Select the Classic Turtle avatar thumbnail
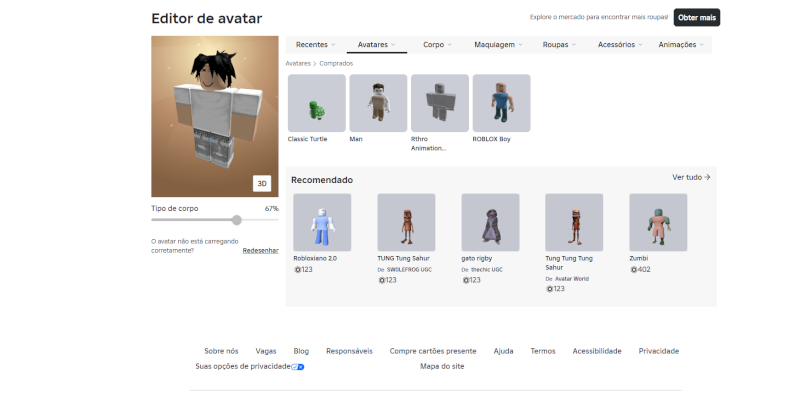 point(317,103)
